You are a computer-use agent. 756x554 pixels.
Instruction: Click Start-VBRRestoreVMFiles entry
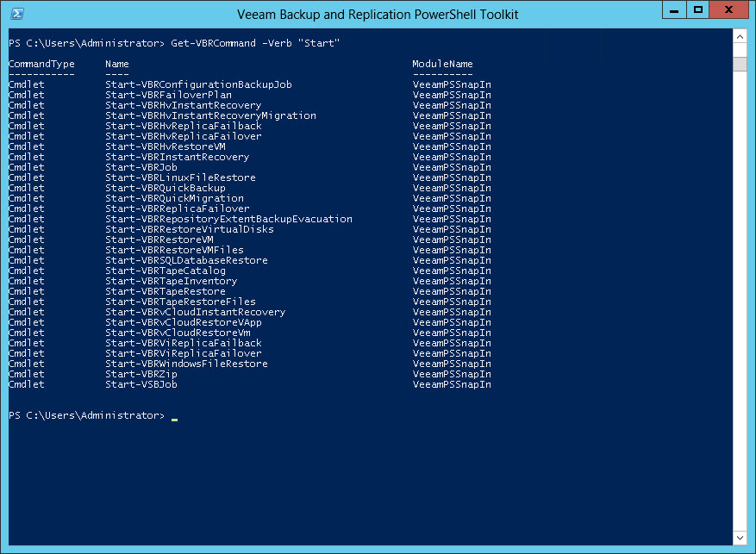coord(174,250)
